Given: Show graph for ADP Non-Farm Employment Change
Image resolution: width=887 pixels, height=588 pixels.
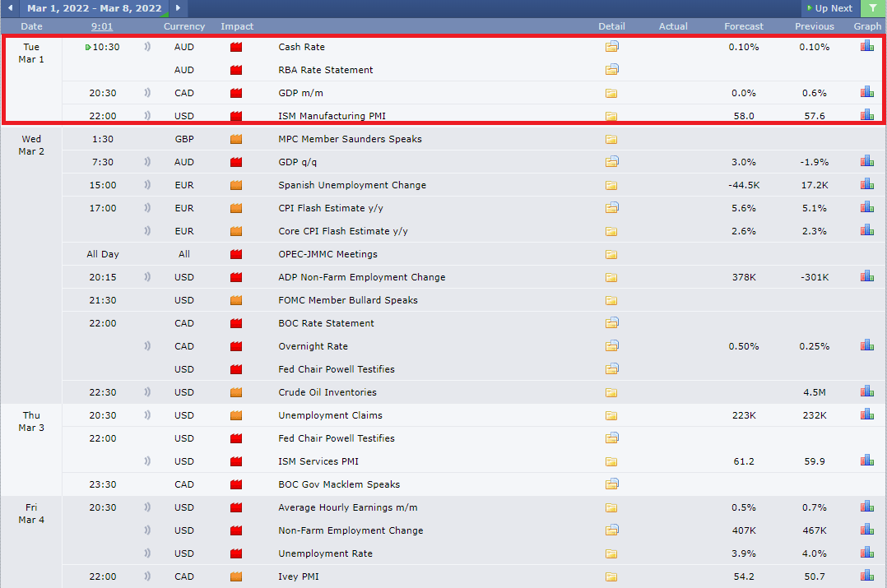Looking at the screenshot, I should tap(867, 276).
